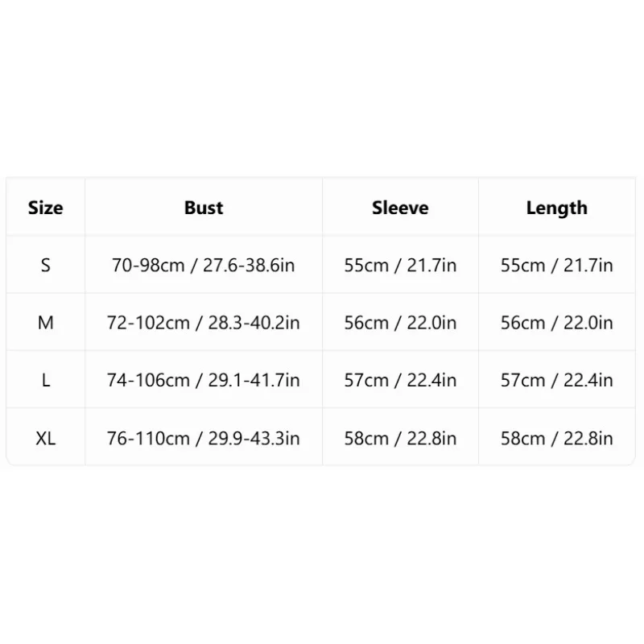Select the L size row label

46,380
